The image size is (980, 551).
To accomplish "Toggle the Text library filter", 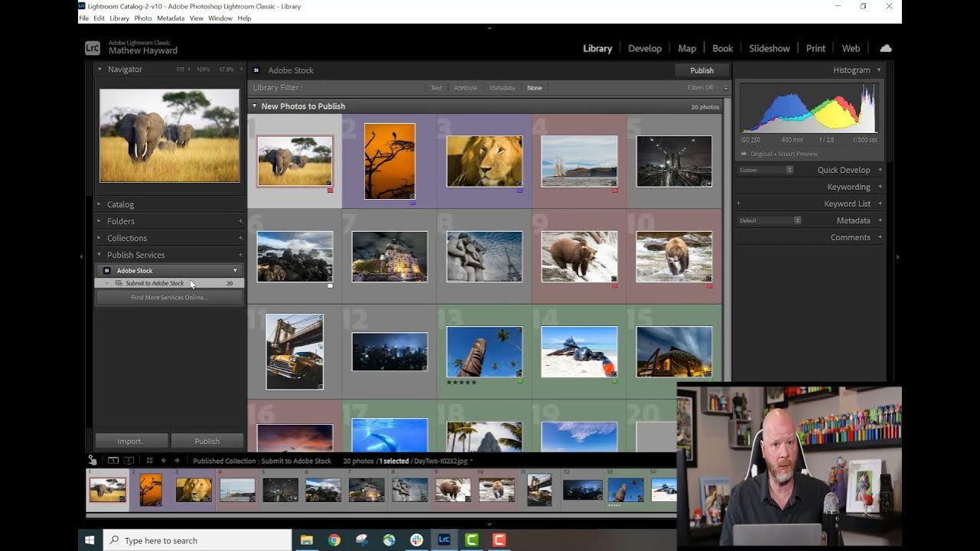I will click(436, 88).
